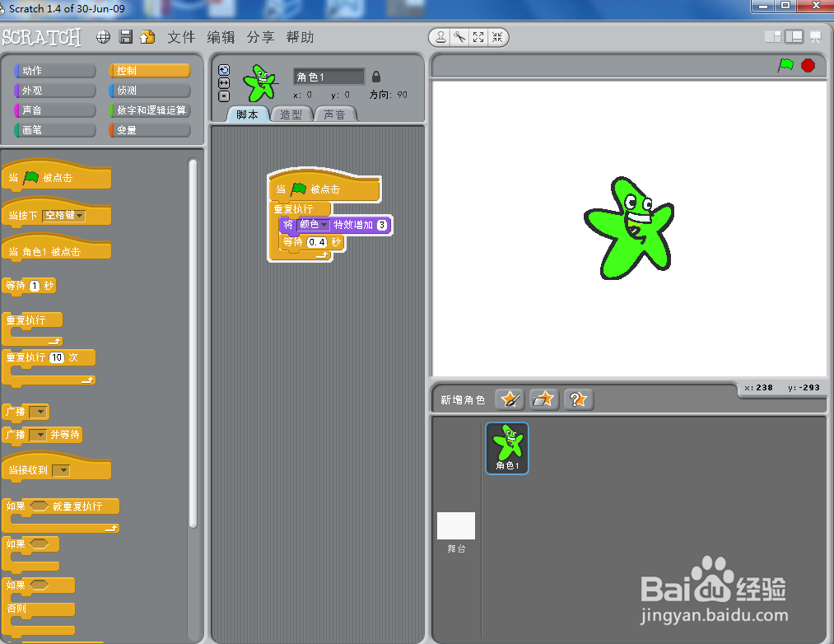Viewport: 834px width, 644px height.
Task: Click the palette 如果 否则 block
Action: tap(39, 607)
